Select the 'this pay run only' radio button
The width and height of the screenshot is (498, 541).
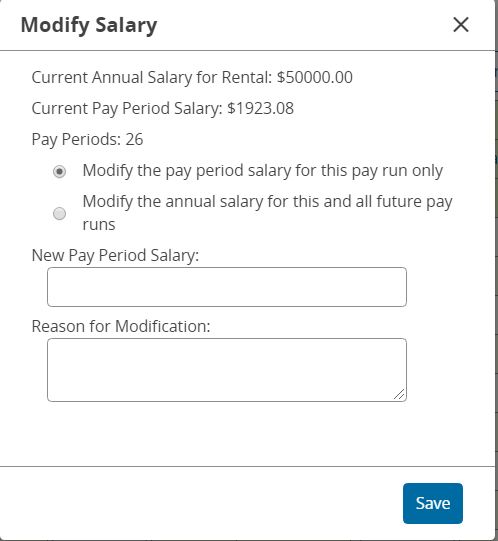click(x=59, y=171)
